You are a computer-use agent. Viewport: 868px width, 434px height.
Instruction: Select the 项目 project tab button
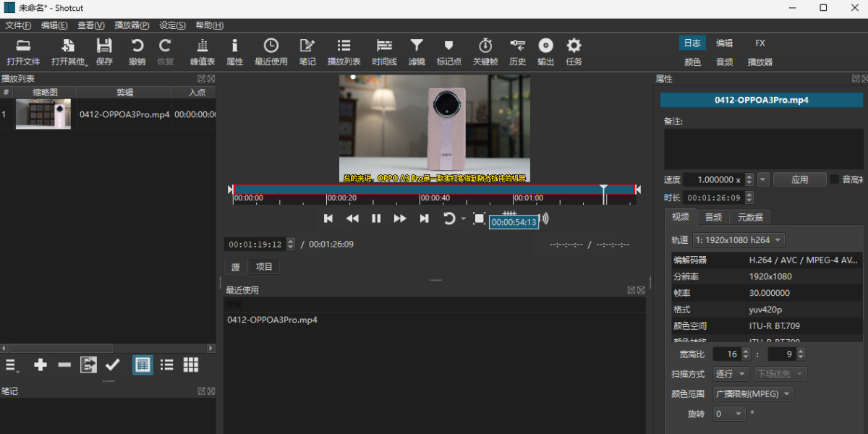pyautogui.click(x=264, y=267)
